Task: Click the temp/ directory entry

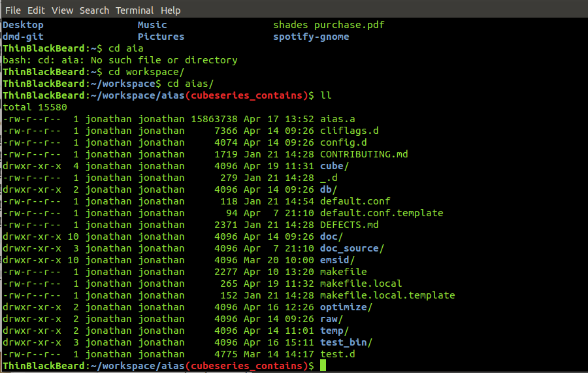Action: tap(335, 331)
